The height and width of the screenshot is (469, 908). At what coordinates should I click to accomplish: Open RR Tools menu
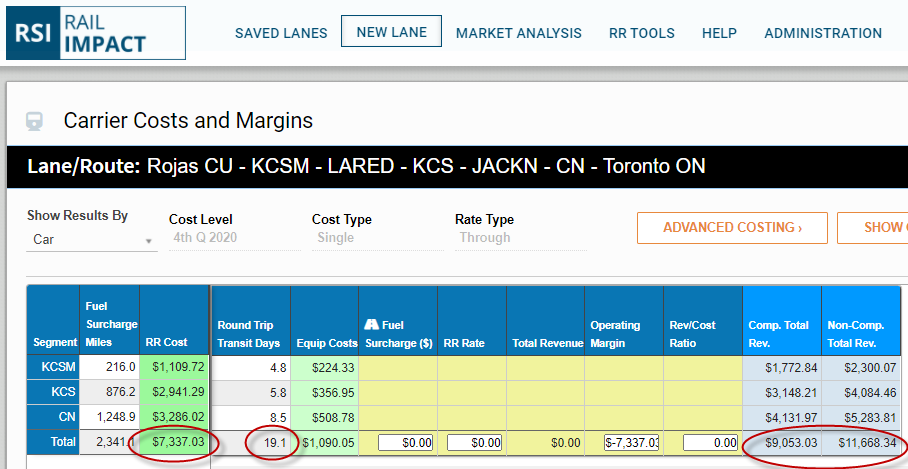[x=641, y=33]
